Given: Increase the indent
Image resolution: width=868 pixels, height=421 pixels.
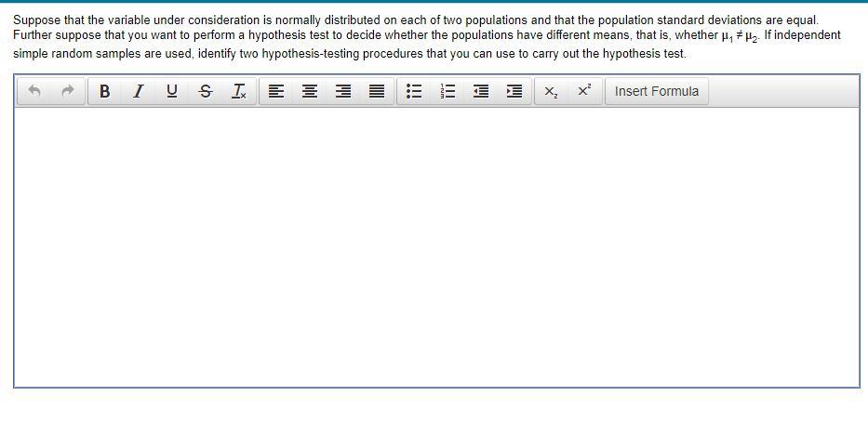Looking at the screenshot, I should tap(514, 91).
